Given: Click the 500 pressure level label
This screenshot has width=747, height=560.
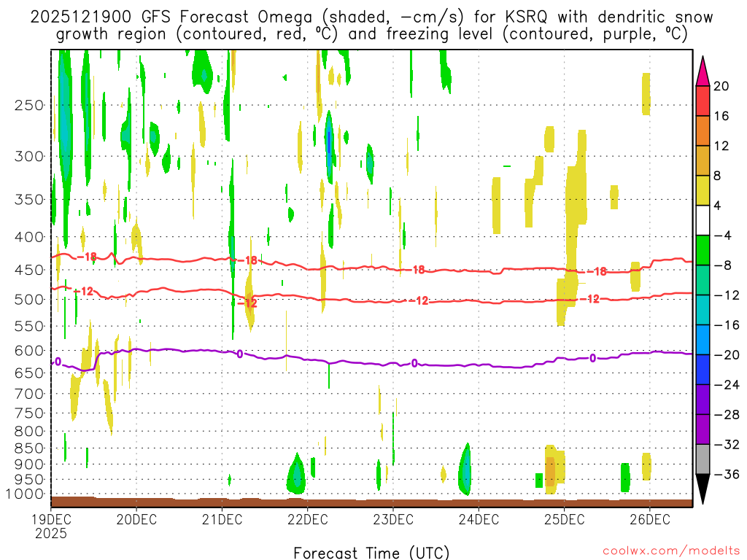Looking at the screenshot, I should point(29,300).
